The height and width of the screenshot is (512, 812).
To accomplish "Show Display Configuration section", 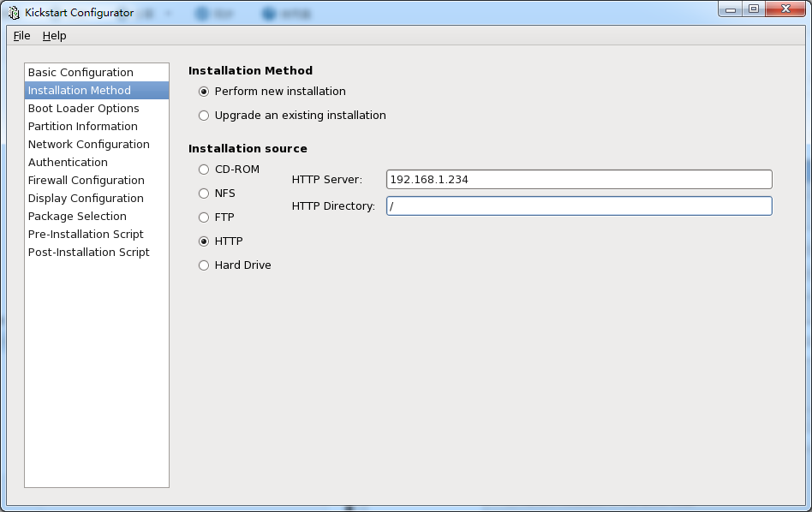I will pyautogui.click(x=96, y=199).
